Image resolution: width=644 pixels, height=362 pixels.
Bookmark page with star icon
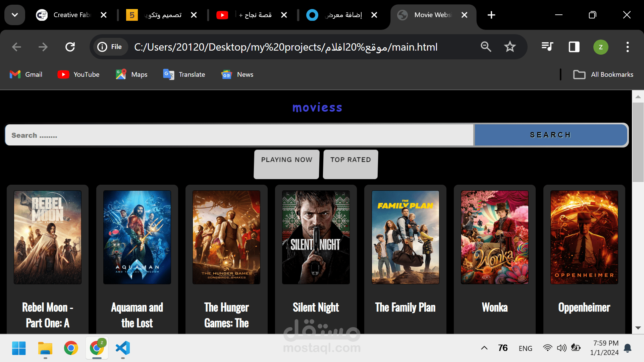[509, 47]
